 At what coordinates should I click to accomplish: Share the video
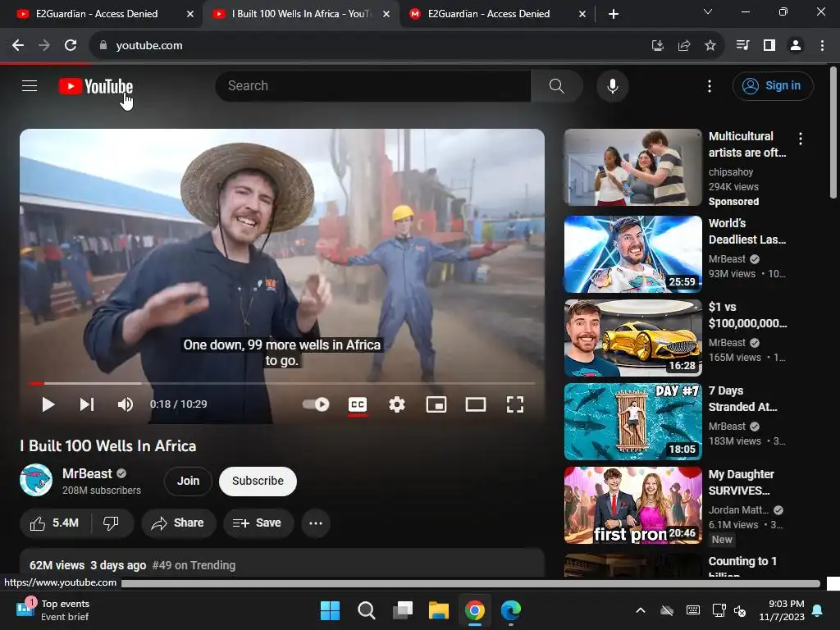[x=178, y=523]
